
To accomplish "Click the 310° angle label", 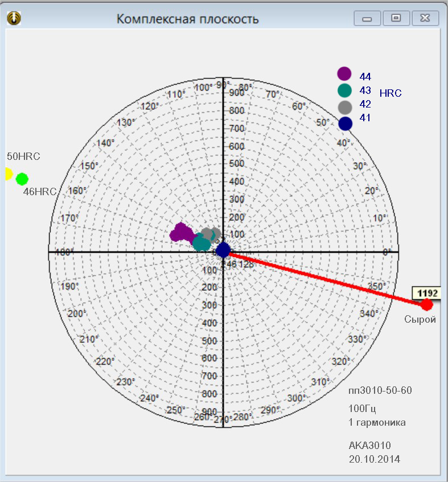I will [x=320, y=382].
